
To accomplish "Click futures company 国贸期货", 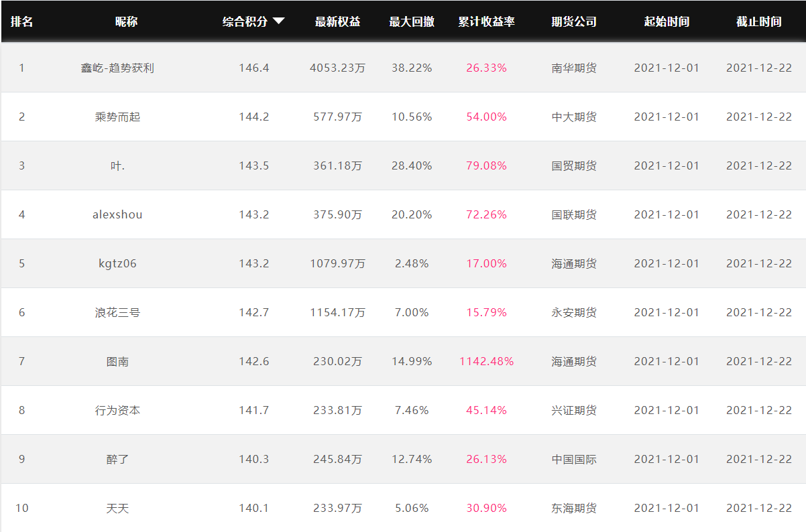I will 574,165.
